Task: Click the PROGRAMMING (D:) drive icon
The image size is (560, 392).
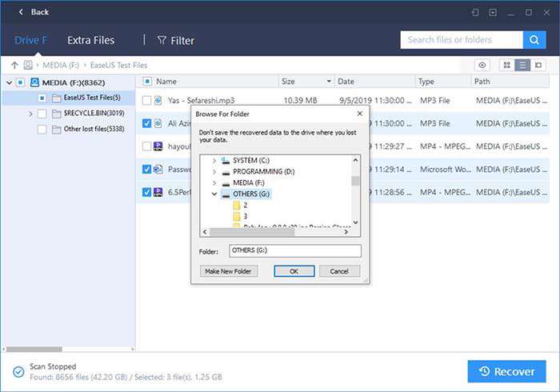Action: [226, 172]
